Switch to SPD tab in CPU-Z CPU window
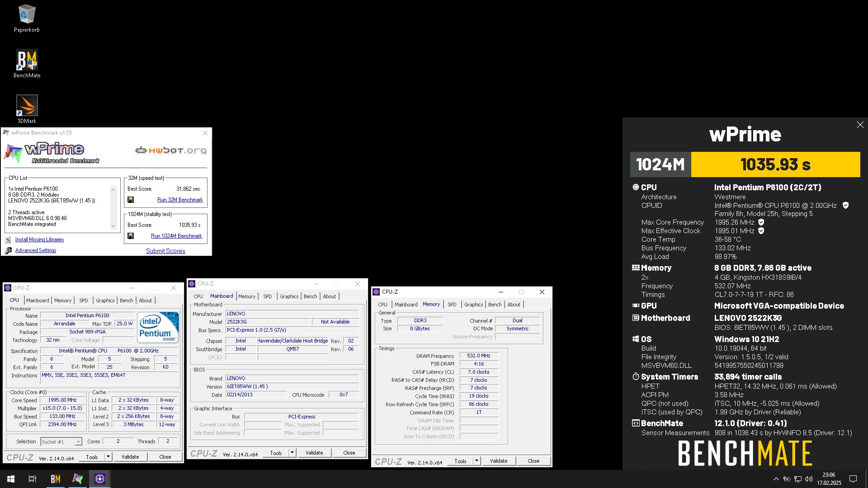The width and height of the screenshot is (868, 488). click(84, 300)
